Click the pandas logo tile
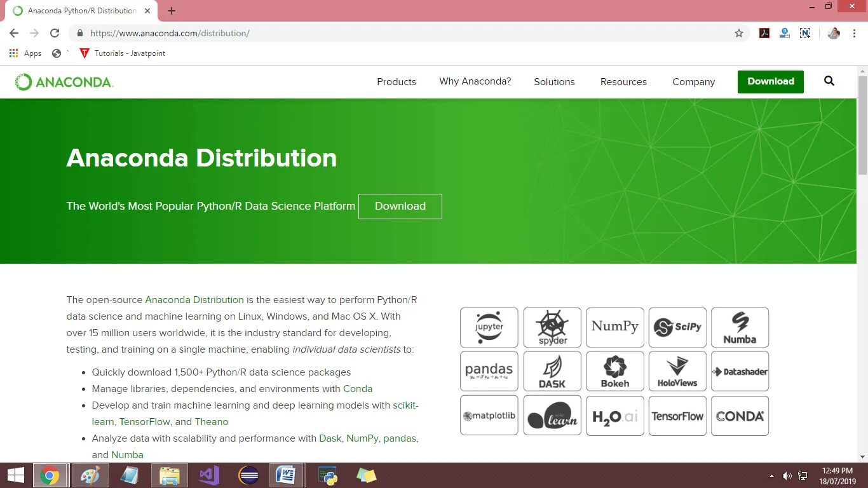Viewport: 868px width, 488px height. click(489, 371)
